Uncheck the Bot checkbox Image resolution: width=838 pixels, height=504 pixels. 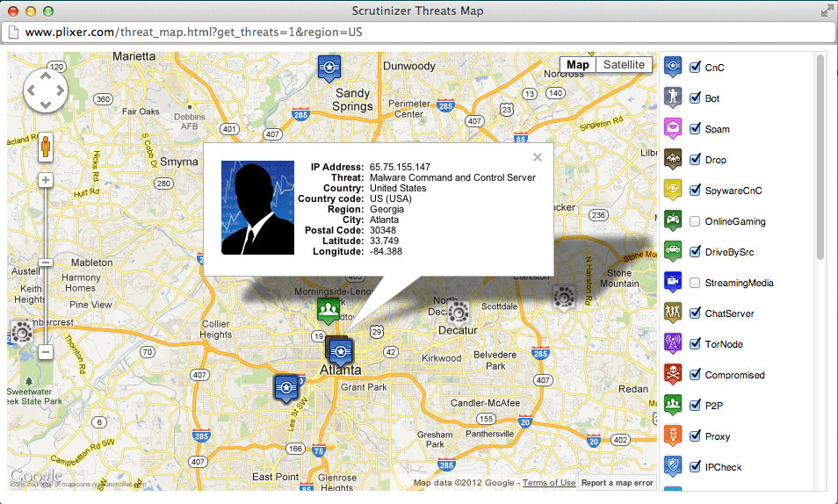click(x=696, y=97)
